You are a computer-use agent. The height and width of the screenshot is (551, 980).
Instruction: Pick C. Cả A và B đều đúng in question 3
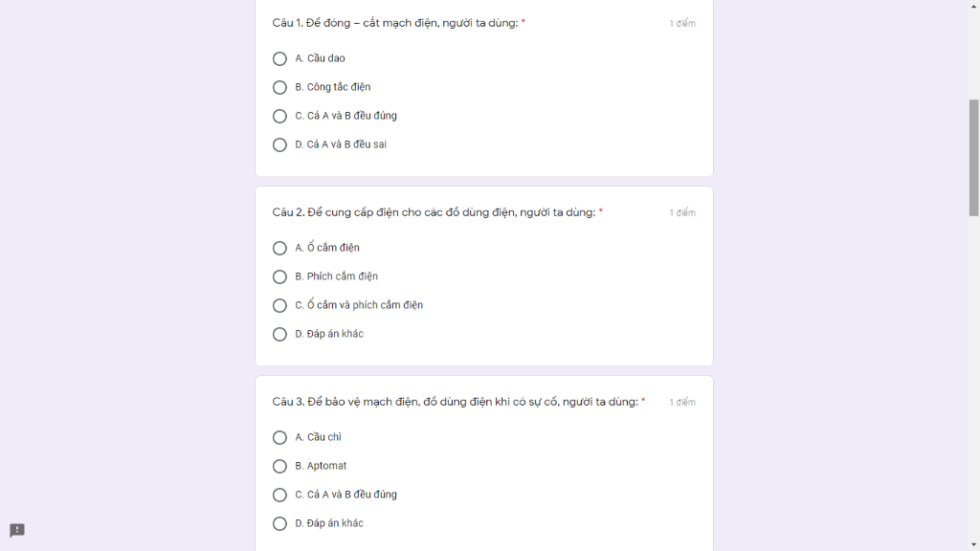279,495
